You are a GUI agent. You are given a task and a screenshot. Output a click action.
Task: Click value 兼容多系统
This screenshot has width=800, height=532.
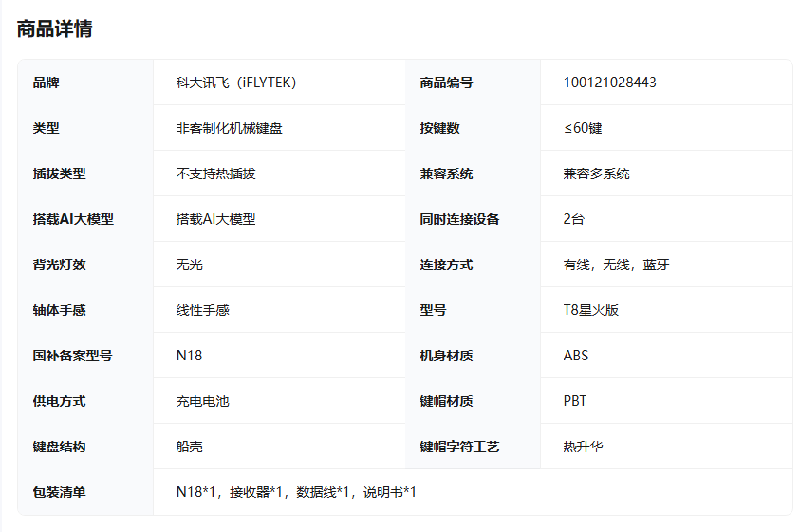[596, 174]
